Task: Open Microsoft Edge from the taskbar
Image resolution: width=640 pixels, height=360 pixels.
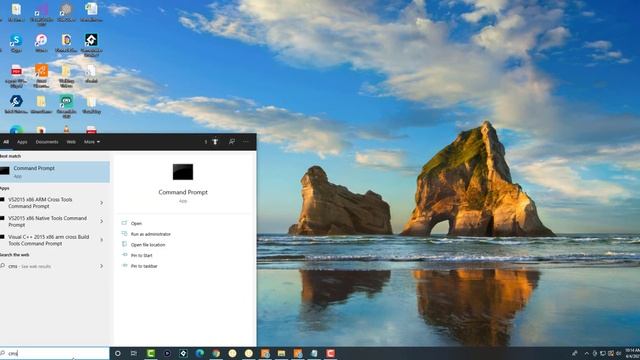Action: click(x=200, y=353)
